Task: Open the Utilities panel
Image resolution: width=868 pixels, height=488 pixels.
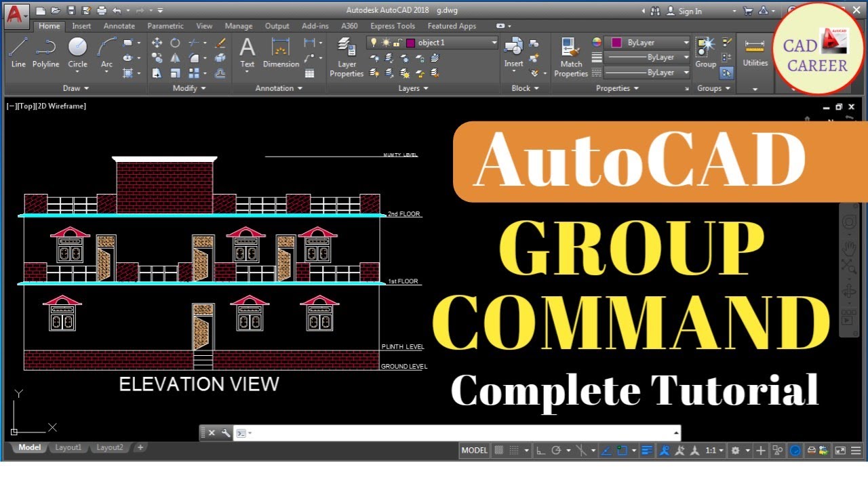Action: [x=755, y=53]
